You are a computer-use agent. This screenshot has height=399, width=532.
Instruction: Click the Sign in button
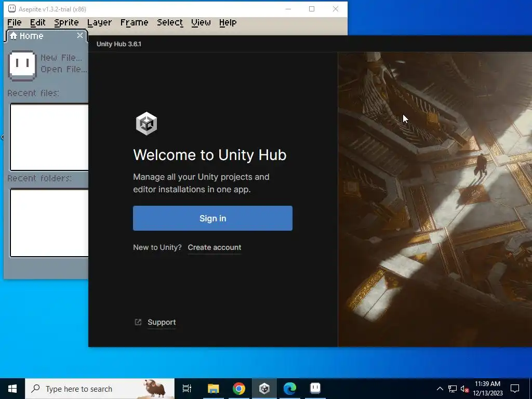pos(212,218)
